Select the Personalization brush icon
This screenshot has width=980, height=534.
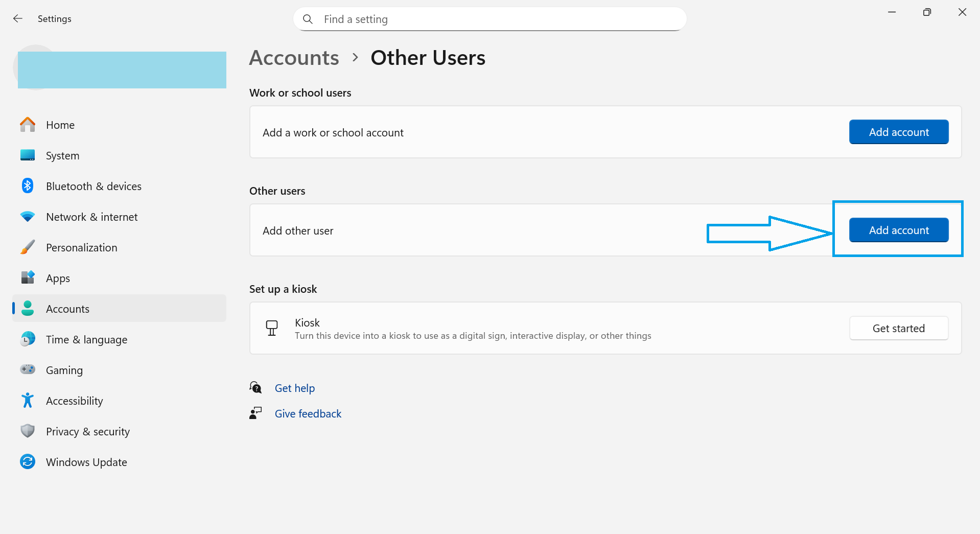(x=27, y=247)
